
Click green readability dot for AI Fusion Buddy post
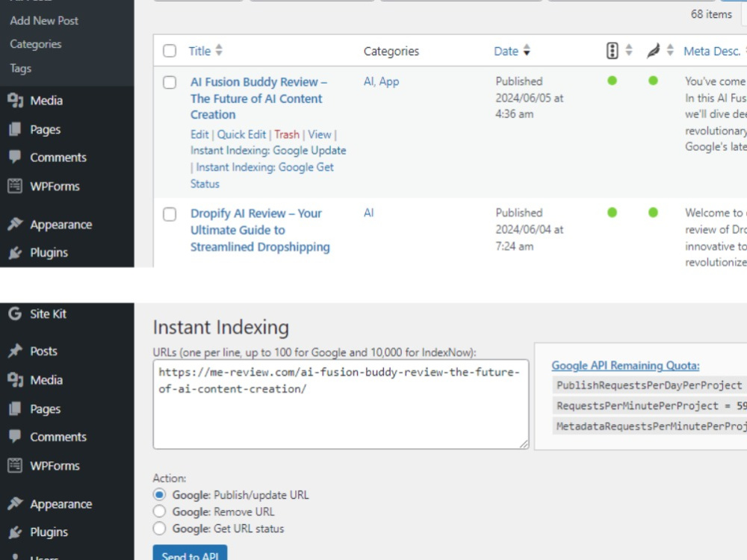pos(653,81)
